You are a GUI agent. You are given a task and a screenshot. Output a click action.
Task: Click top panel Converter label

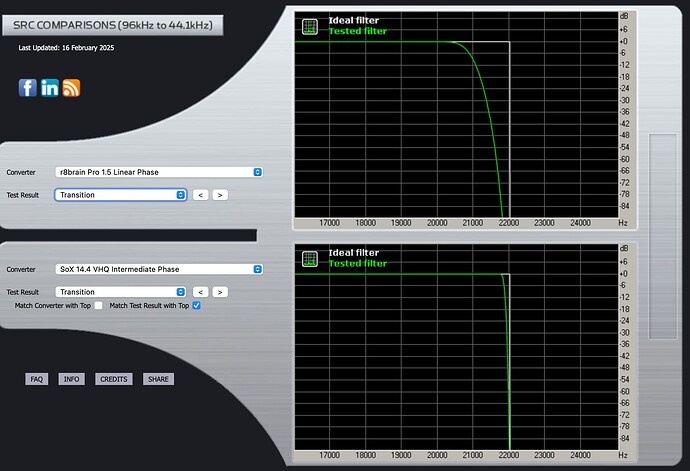(21, 173)
